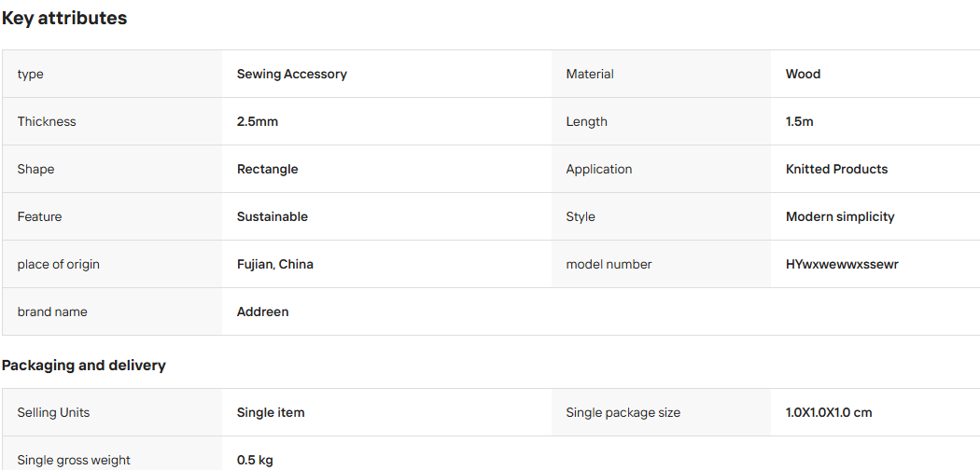Select the 0.5 kg gross weight value
The image size is (980, 470).
tap(255, 460)
